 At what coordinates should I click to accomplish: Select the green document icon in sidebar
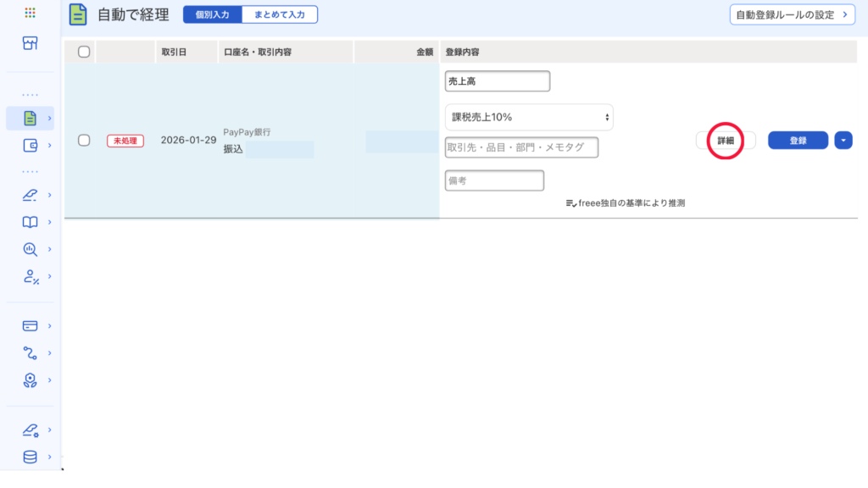tap(31, 118)
